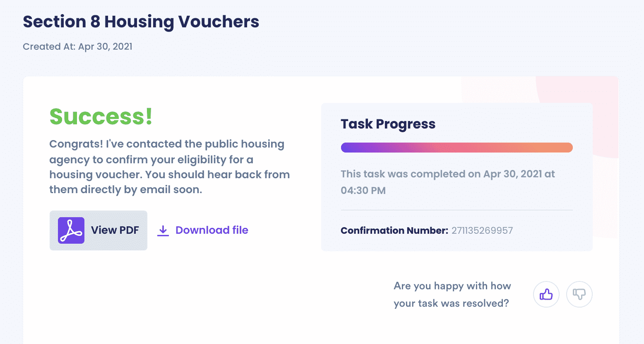
Task: Select the confirmation number 271135269957
Action: click(x=482, y=230)
